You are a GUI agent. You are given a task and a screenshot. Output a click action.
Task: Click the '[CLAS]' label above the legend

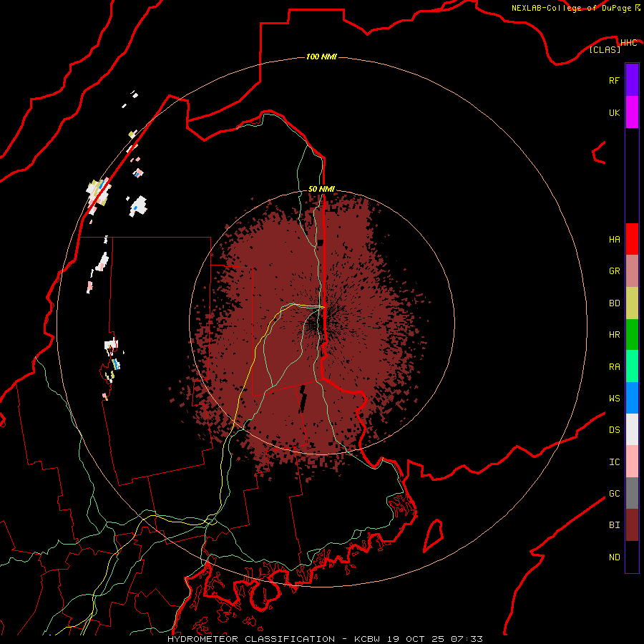(x=605, y=49)
